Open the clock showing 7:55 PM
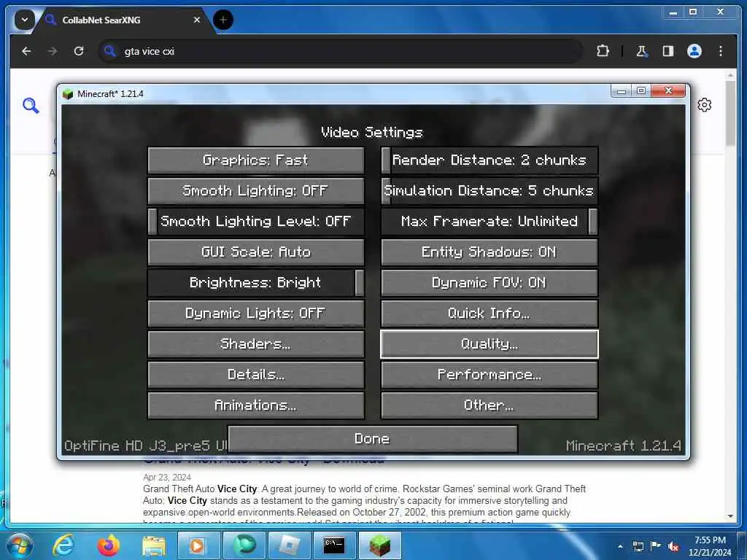This screenshot has height=560, width=747. tap(710, 546)
